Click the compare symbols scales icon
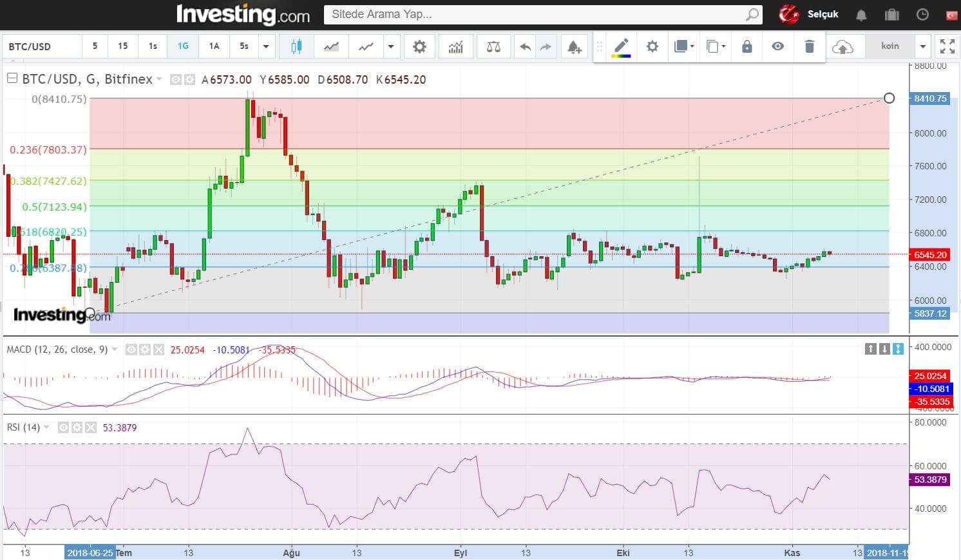961x560 pixels. coord(493,46)
